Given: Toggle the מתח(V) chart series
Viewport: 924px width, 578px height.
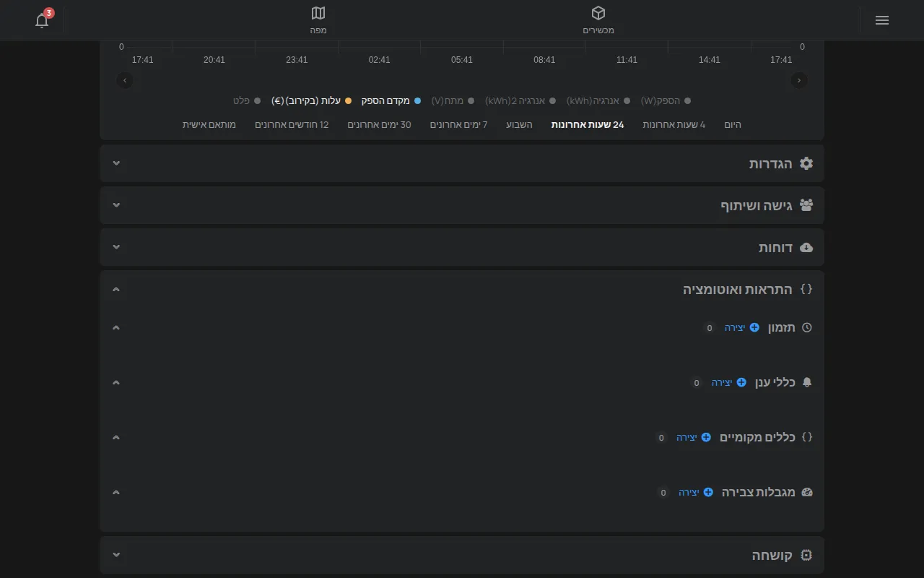Looking at the screenshot, I should tap(453, 101).
